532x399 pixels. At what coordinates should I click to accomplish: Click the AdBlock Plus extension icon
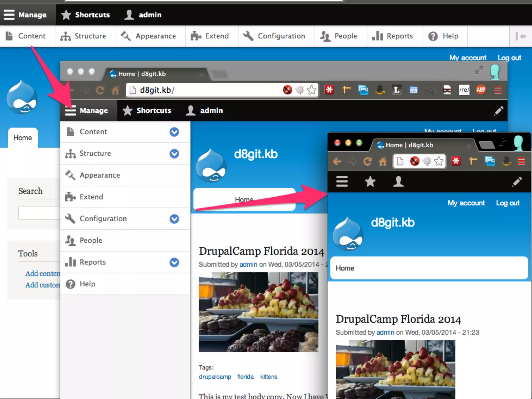point(481,90)
